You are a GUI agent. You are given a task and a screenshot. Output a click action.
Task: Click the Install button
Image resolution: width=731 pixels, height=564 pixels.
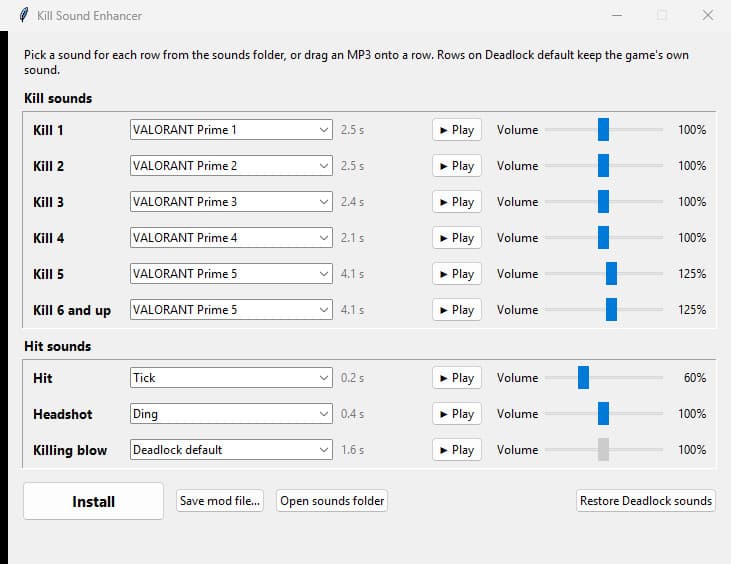coord(93,501)
